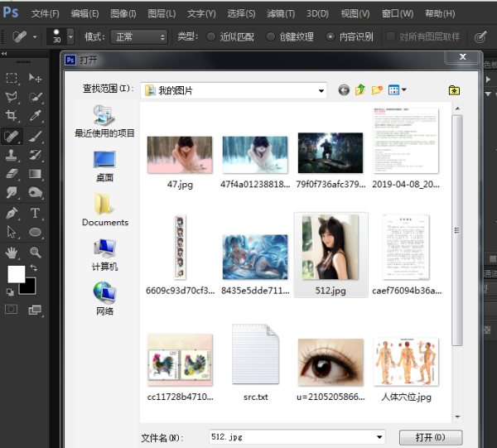Expand the collapsed toolbox panel arrows
Viewport: 497px width, 448px height.
[4, 54]
